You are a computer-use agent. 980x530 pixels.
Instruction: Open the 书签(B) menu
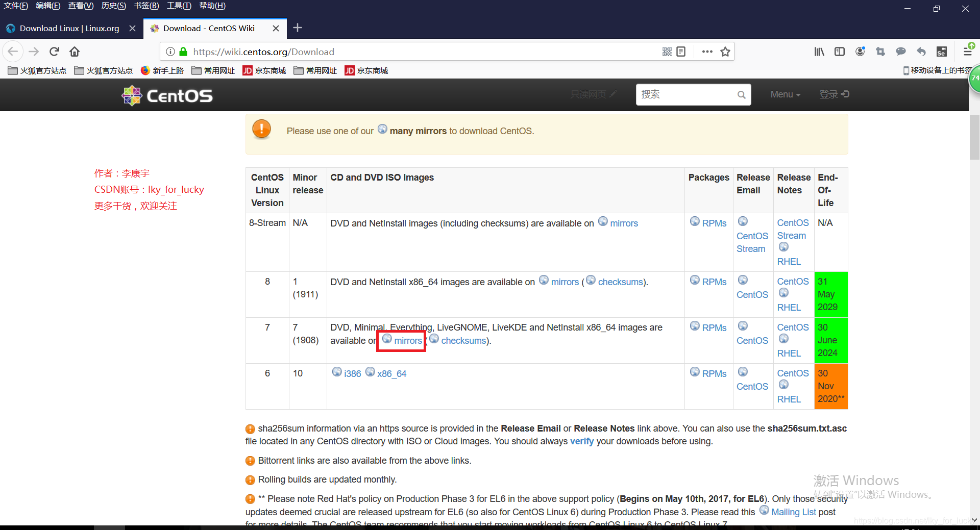point(146,6)
